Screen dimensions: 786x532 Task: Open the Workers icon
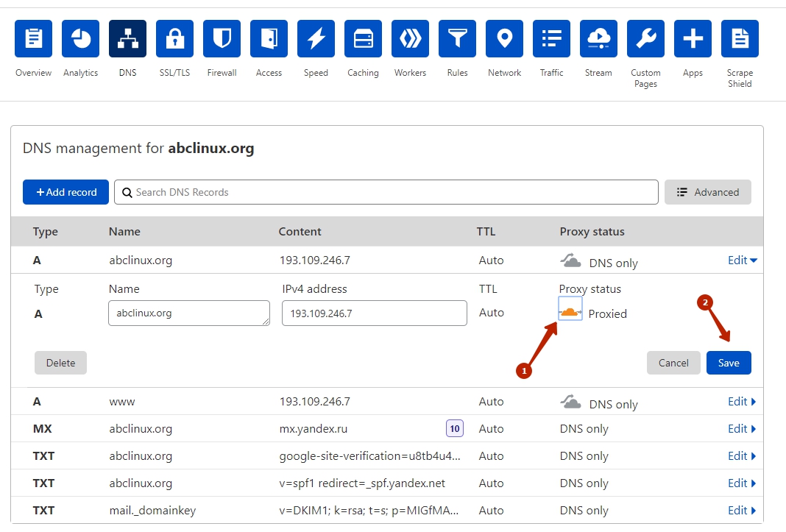411,39
